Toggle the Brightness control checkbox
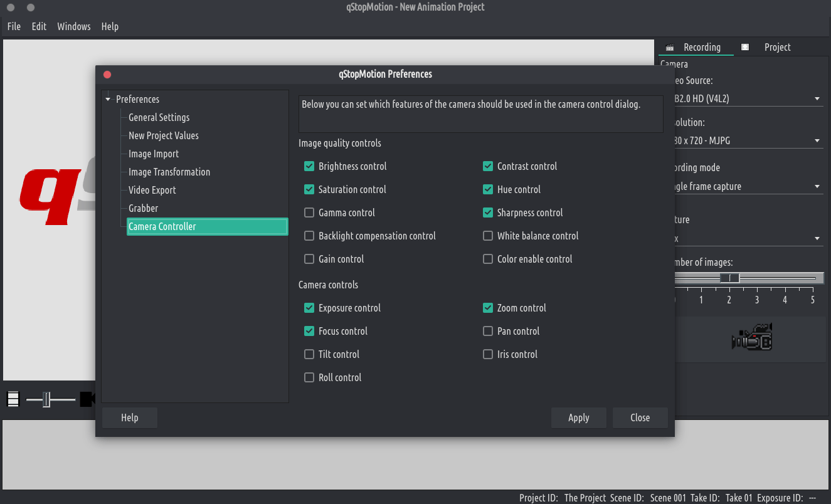This screenshot has height=504, width=831. 309,166
